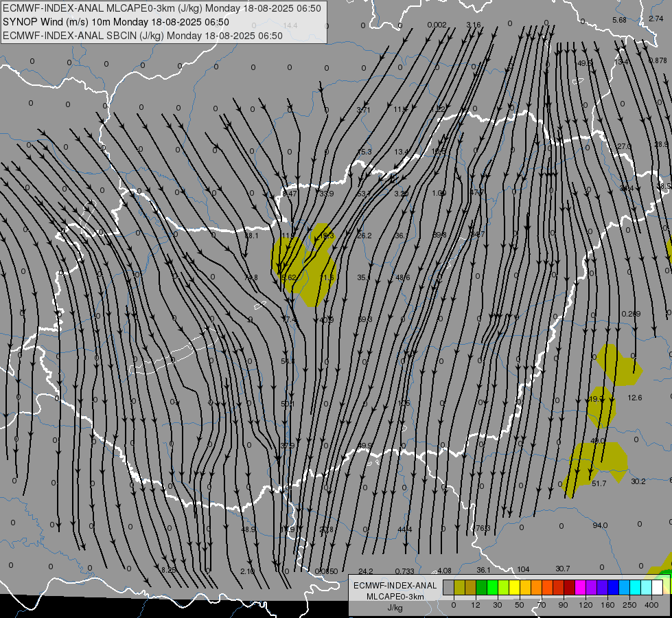Click the map value 3.16
This screenshot has height=618, width=672.
point(474,25)
